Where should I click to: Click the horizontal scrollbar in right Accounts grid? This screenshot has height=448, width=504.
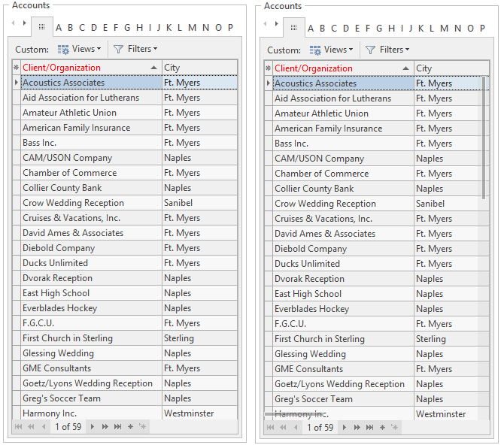[x=294, y=414]
